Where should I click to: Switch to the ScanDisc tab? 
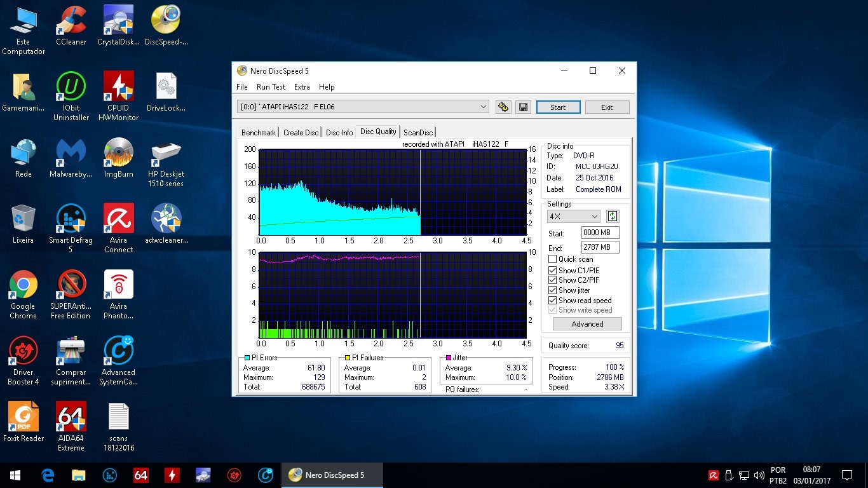(x=418, y=133)
